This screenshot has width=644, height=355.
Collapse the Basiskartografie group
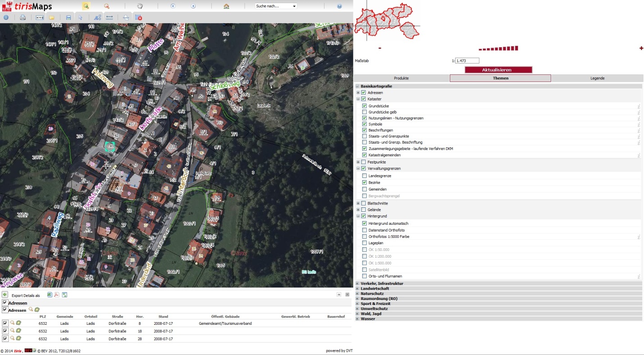click(x=357, y=86)
